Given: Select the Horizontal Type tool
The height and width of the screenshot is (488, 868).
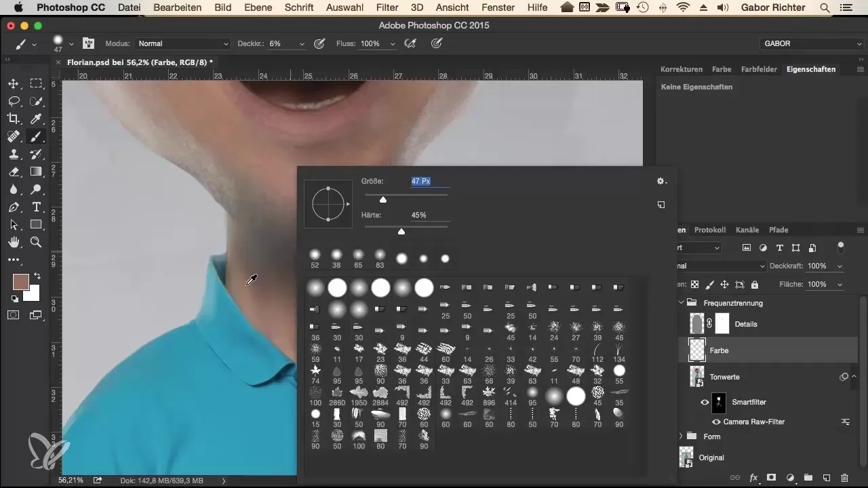Looking at the screenshot, I should tap(36, 207).
